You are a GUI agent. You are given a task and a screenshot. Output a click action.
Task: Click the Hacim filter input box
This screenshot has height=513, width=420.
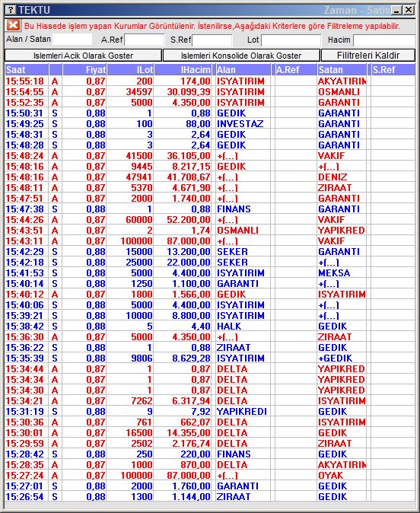pos(384,40)
